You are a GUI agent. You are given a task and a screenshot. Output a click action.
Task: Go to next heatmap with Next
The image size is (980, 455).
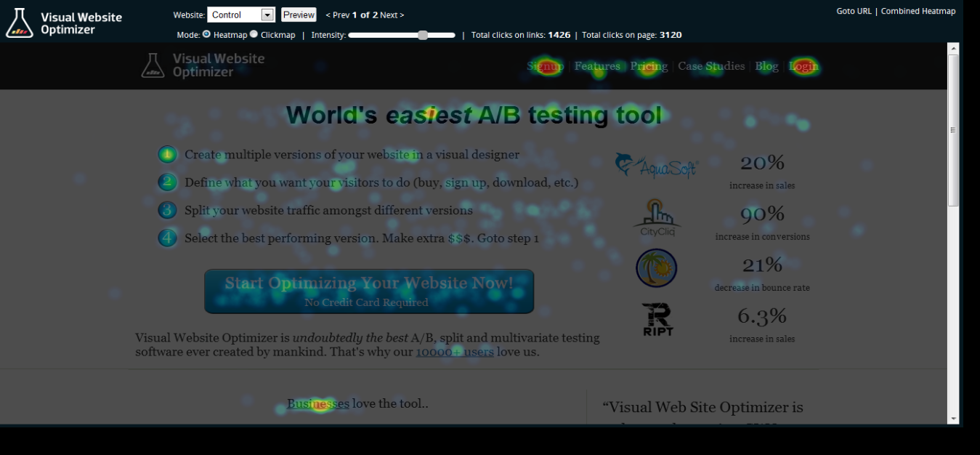pos(392,15)
